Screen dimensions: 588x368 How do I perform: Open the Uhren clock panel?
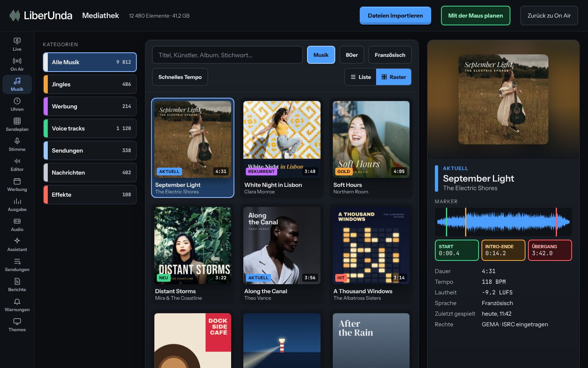pos(17,104)
